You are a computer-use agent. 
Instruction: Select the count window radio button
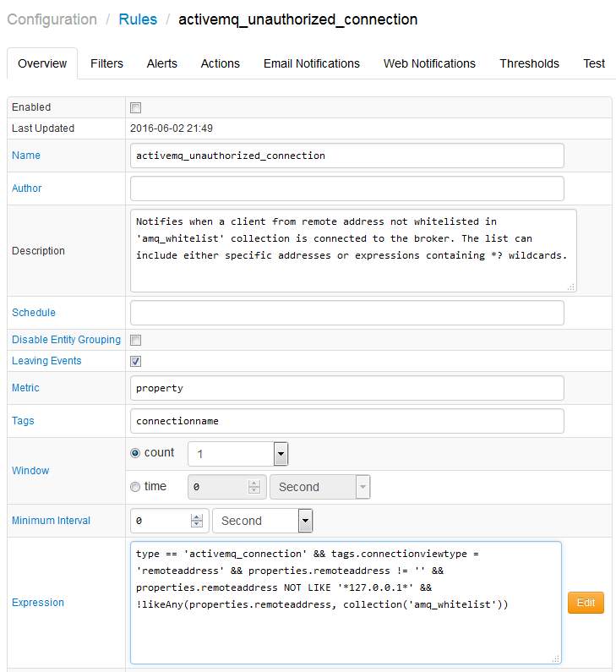(x=135, y=453)
